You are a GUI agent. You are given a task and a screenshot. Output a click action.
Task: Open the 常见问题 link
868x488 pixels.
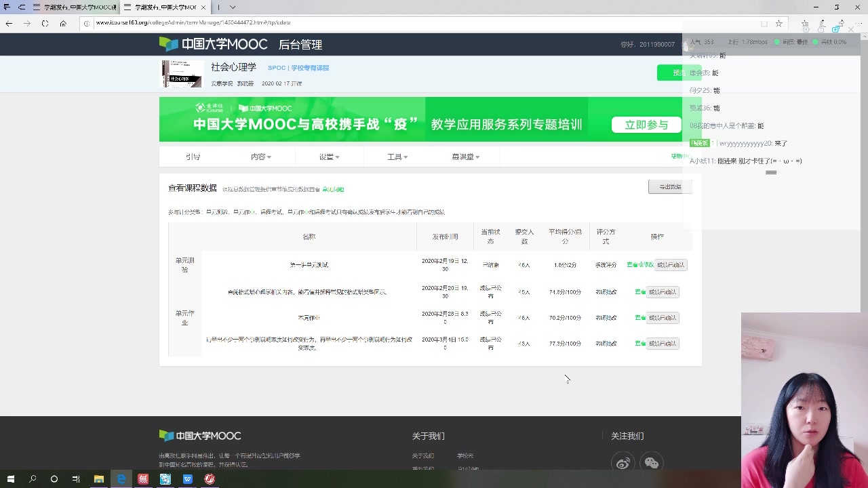point(333,190)
